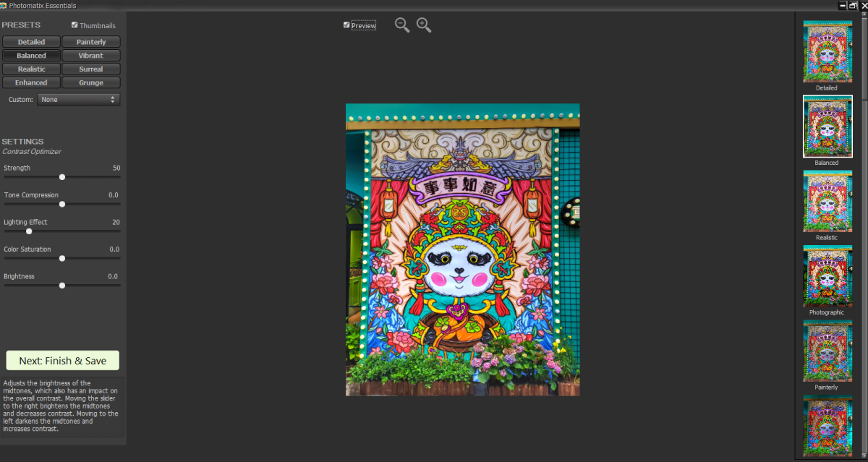Apply the Detailed preset button
Screen dimensions: 868x462
pos(31,42)
